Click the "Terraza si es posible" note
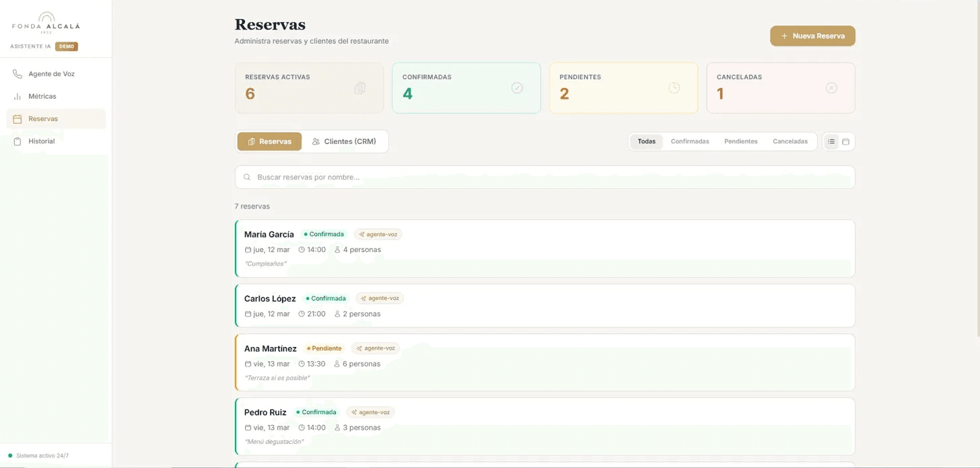This screenshot has width=980, height=468. click(277, 378)
